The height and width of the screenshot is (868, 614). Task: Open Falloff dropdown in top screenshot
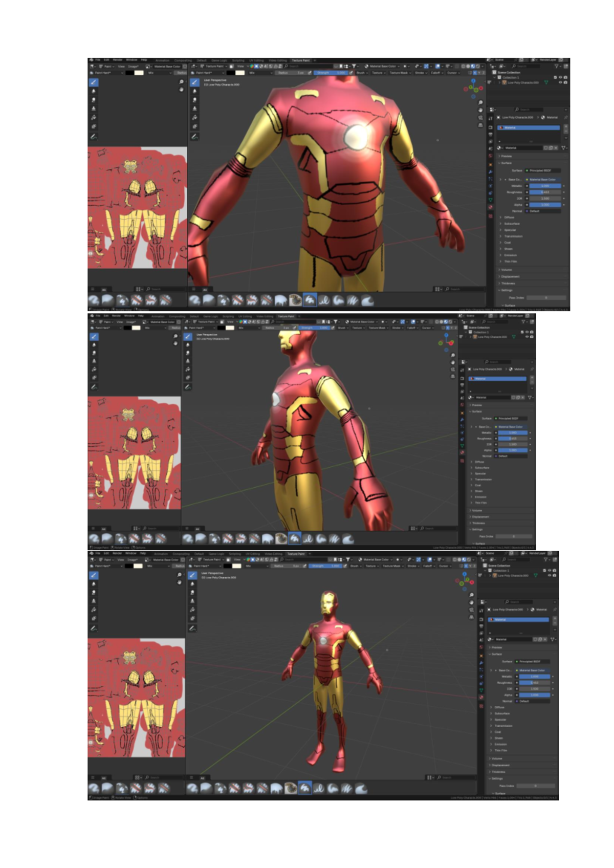436,73
